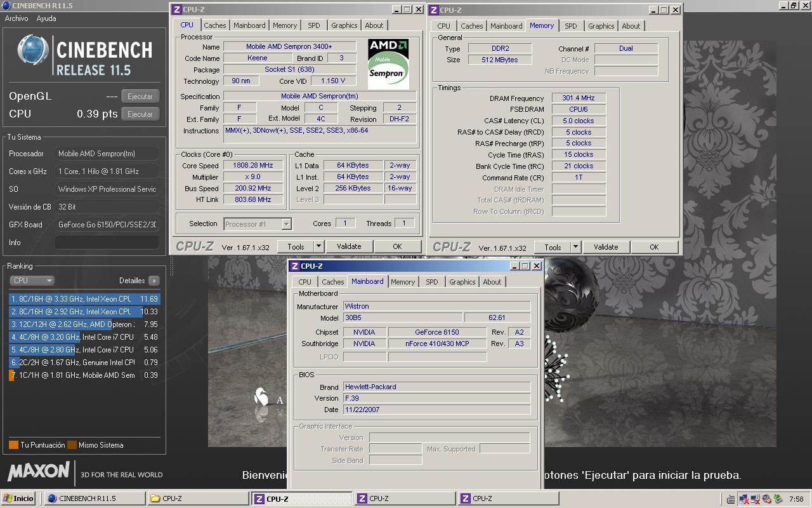Open the Ranking CPU dropdown
Screen dimensions: 812x508
32,280
